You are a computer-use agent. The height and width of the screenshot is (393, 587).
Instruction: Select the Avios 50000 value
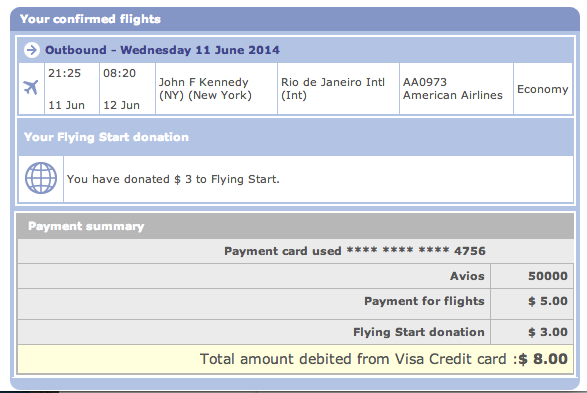[x=548, y=276]
